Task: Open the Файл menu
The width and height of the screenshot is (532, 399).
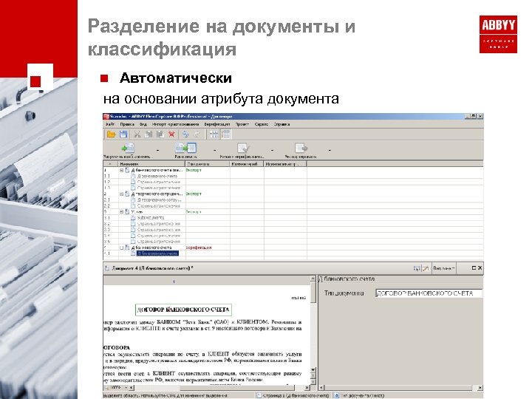Action: coord(110,125)
